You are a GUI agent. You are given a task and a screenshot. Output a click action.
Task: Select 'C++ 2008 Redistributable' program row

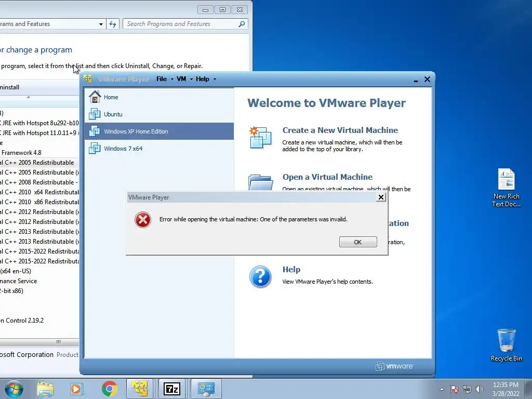pos(39,182)
